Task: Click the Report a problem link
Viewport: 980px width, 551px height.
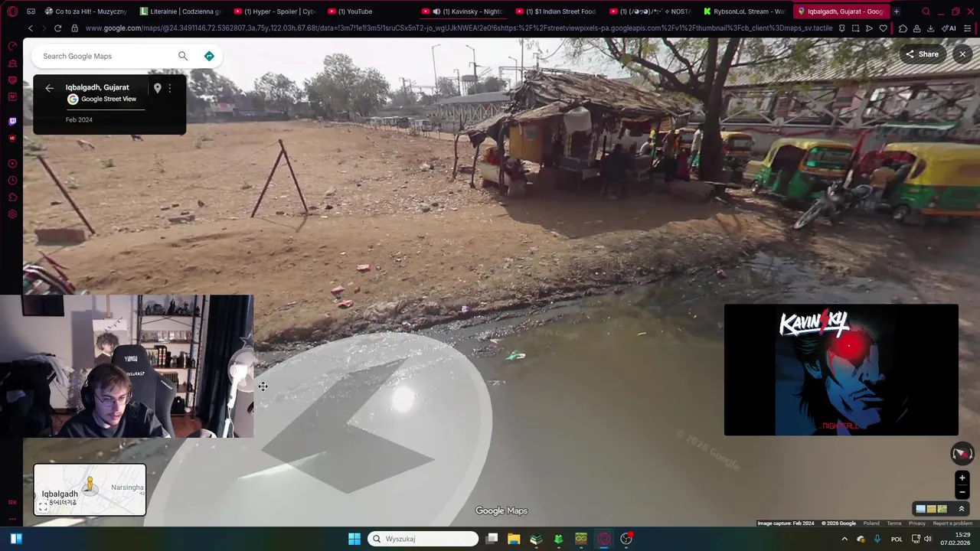Action: pyautogui.click(x=952, y=523)
